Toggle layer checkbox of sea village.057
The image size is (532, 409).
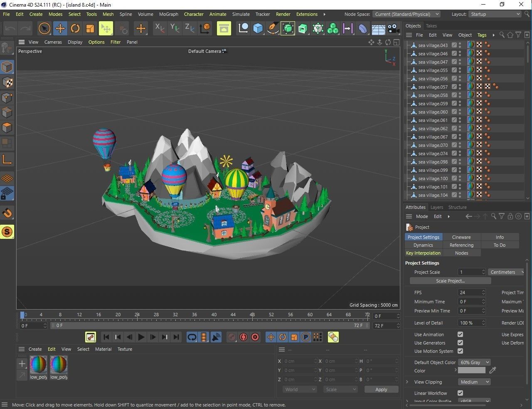(454, 87)
